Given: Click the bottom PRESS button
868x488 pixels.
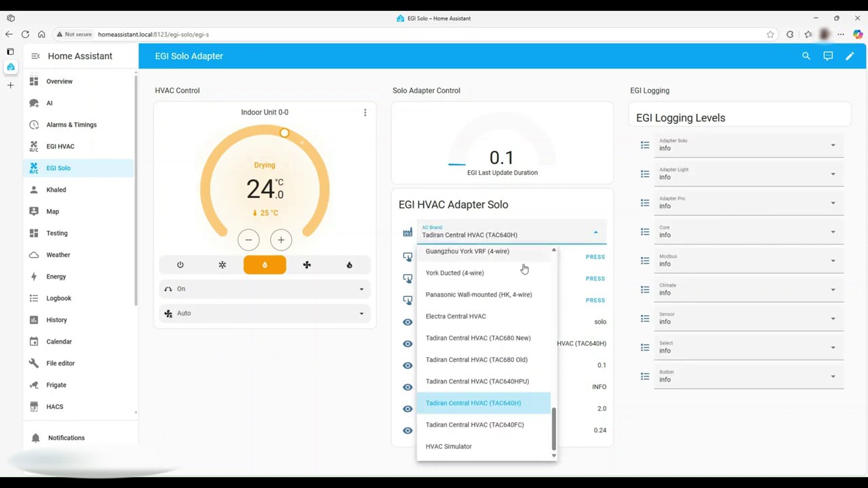Looking at the screenshot, I should pos(595,300).
